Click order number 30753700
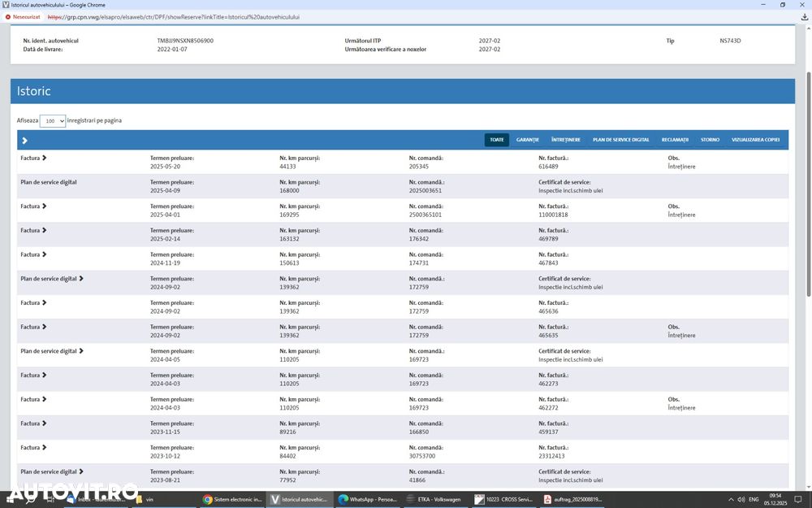 click(422, 456)
